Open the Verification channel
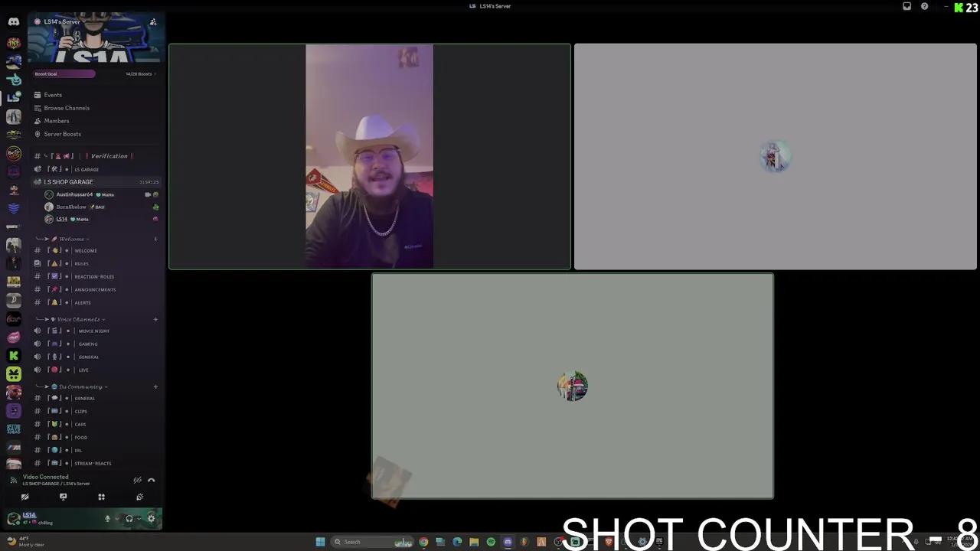The image size is (980, 551). point(96,156)
